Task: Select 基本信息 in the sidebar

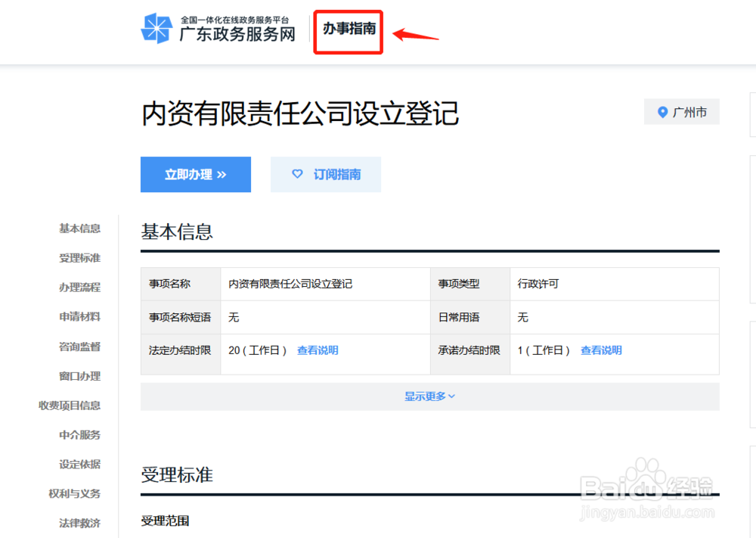Action: (79, 229)
